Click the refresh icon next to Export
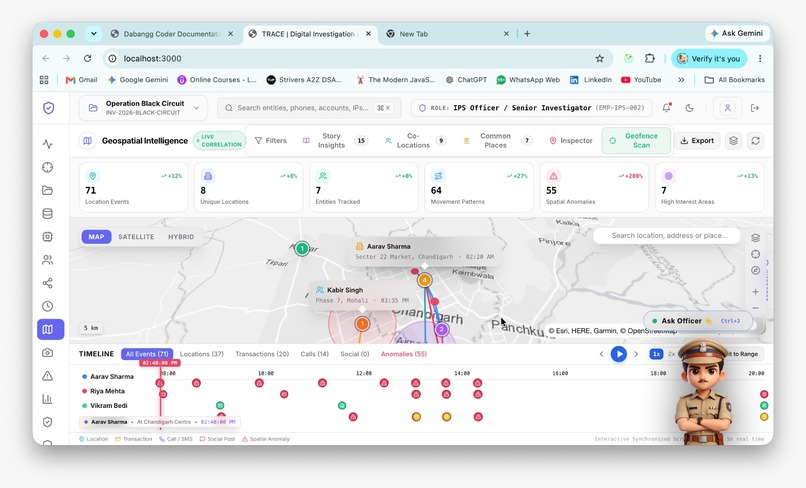Viewport: 806px width, 488px height. coord(755,140)
